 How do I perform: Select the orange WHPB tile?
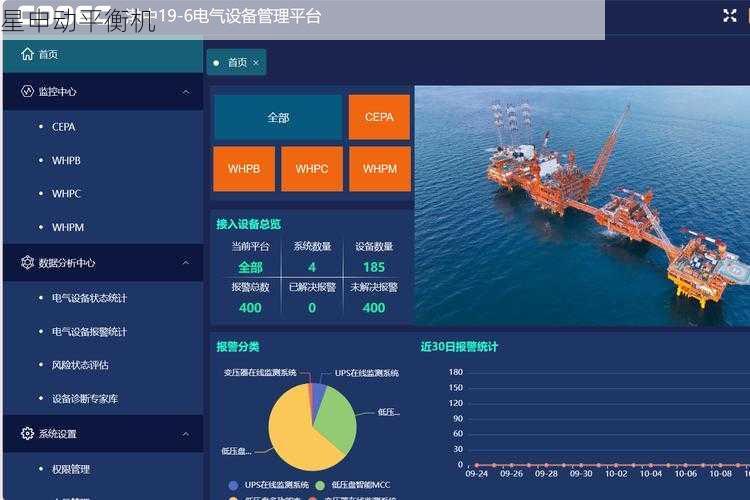point(244,169)
